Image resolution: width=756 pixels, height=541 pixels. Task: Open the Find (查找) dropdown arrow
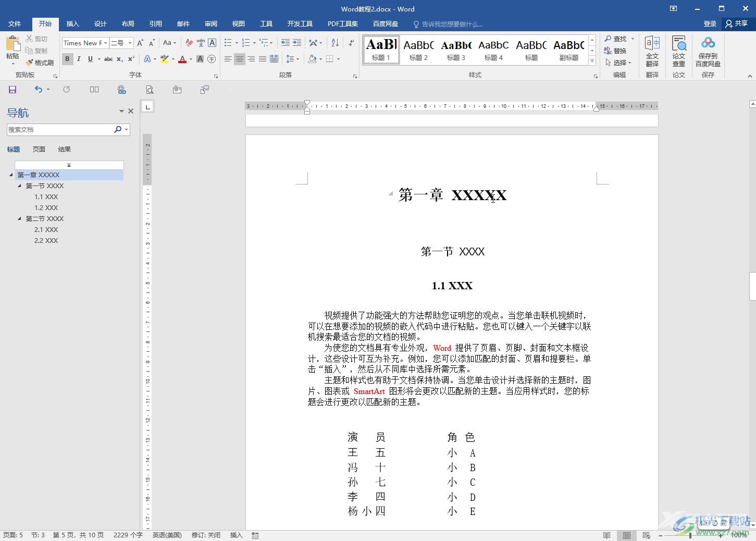click(x=633, y=39)
